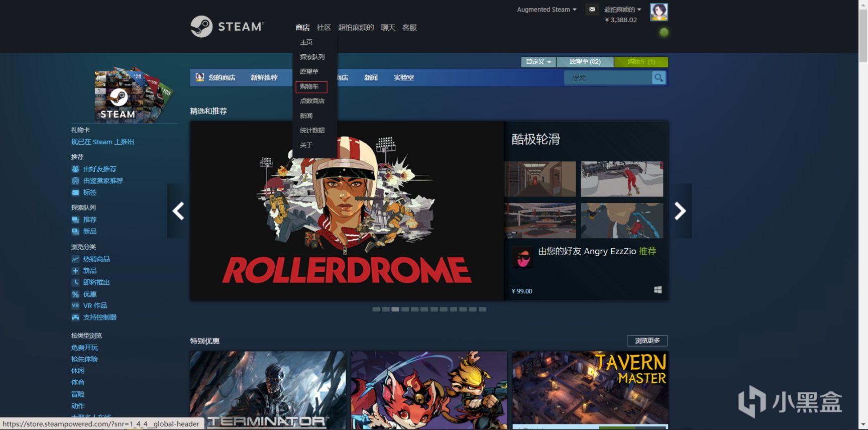Select 探索队列 in the 商店 dropdown menu
Viewport: 868px width, 430px height.
pos(312,57)
